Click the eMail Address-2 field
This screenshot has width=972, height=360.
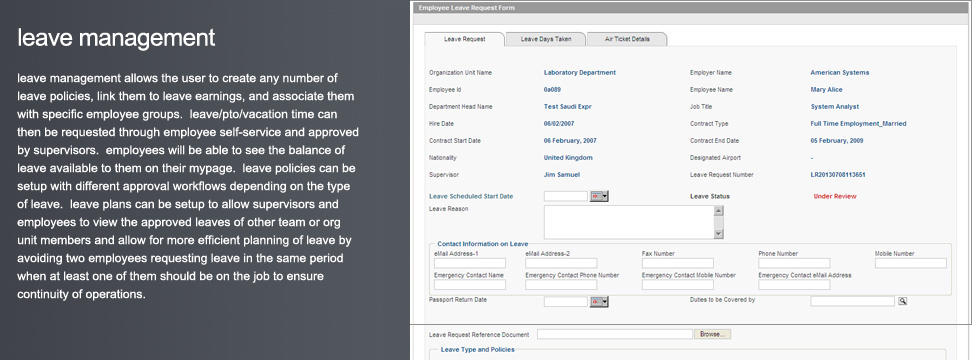click(x=561, y=263)
